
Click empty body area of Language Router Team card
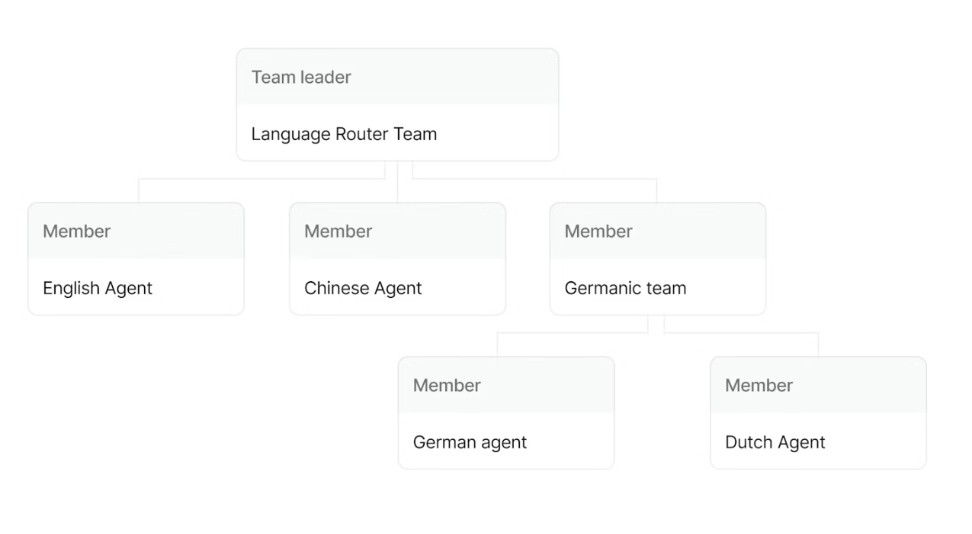pos(500,134)
